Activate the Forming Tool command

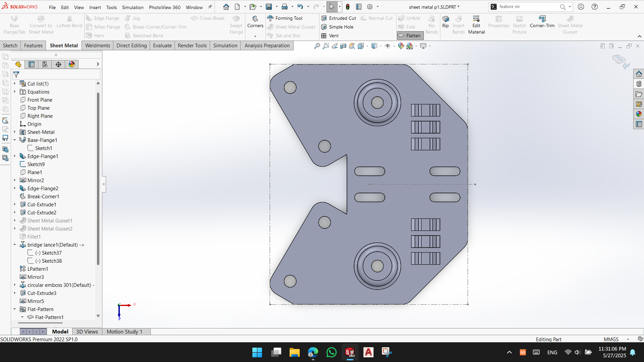coord(285,18)
